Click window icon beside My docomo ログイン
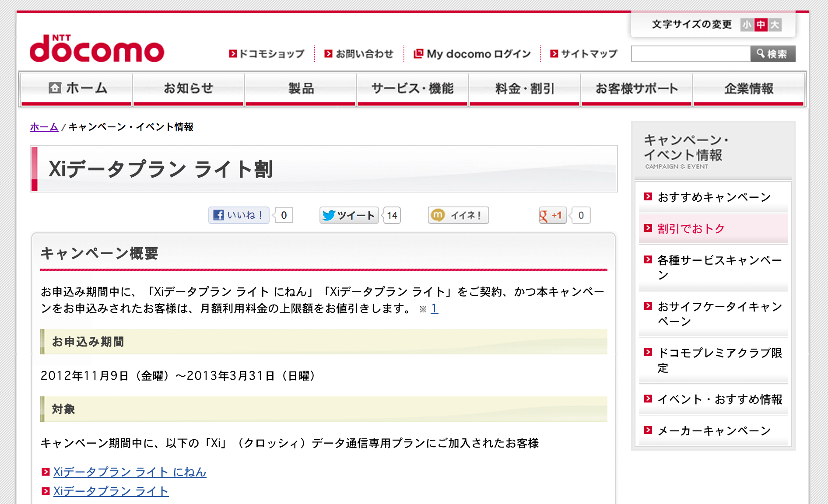Screen dimensions: 828x504 [418, 53]
